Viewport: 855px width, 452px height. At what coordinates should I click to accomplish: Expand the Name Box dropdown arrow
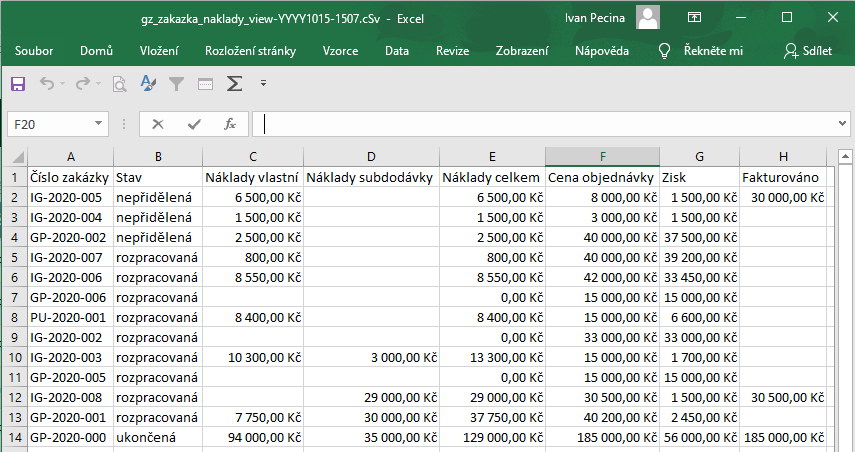point(98,124)
